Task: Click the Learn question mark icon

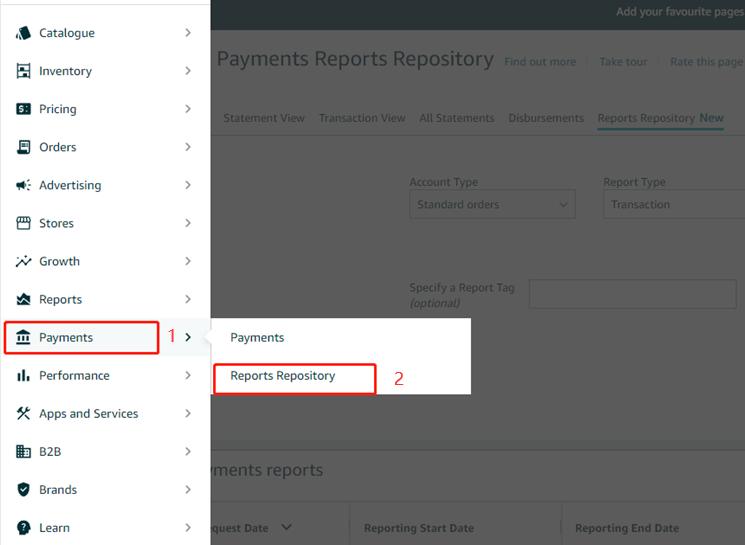Action: tap(23, 527)
